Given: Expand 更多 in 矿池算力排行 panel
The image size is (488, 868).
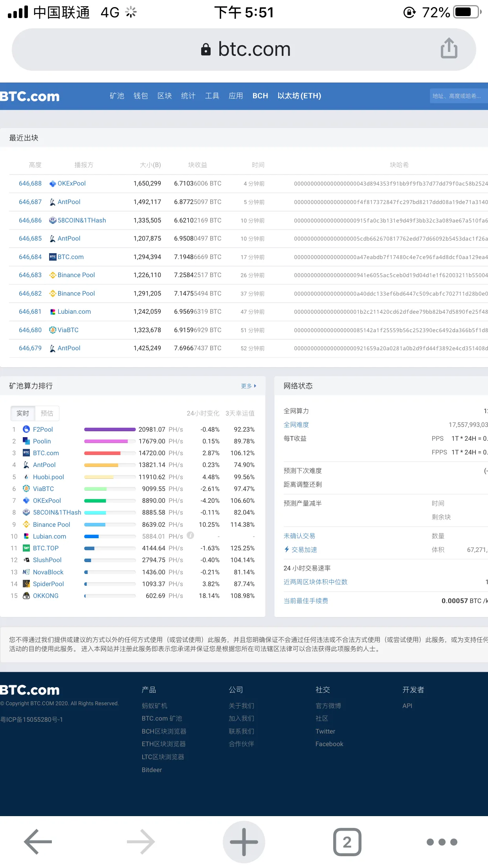Looking at the screenshot, I should (x=248, y=386).
